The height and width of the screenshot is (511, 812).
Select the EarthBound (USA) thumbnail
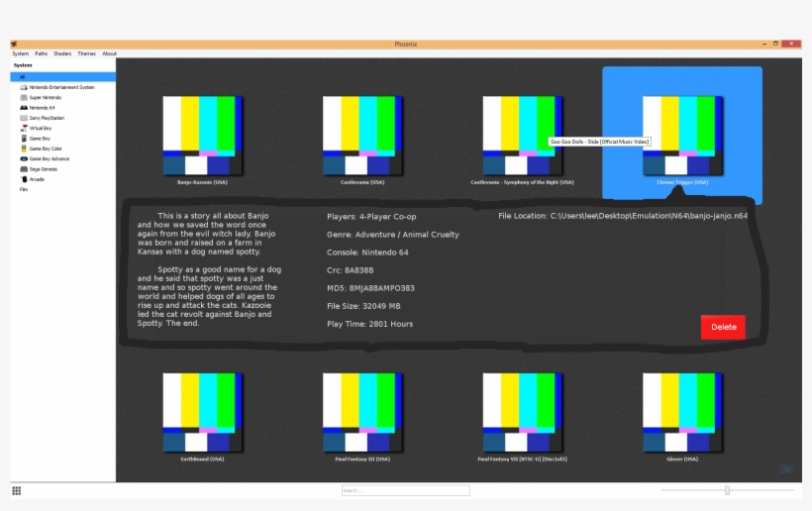(x=202, y=413)
